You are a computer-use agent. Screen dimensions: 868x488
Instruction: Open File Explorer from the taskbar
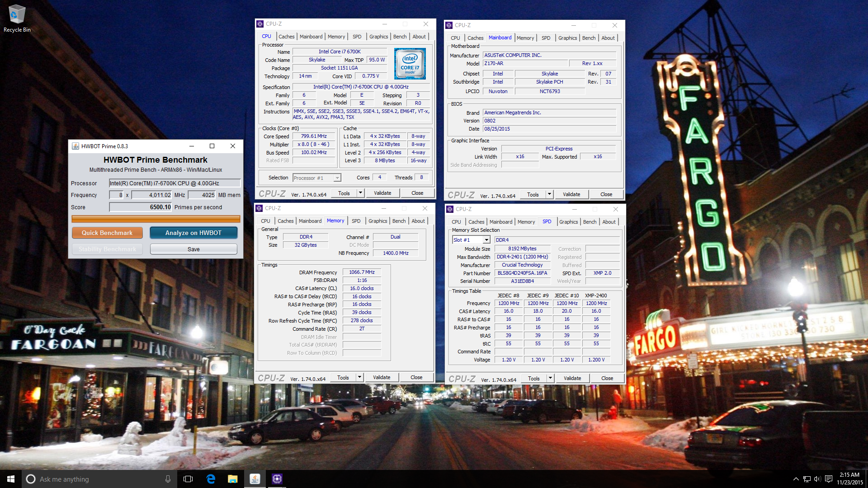[x=233, y=479]
